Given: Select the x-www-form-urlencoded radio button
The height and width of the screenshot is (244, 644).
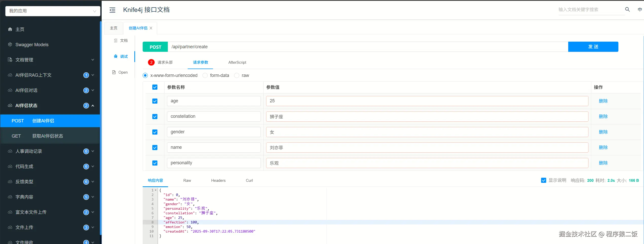Looking at the screenshot, I should pos(145,75).
